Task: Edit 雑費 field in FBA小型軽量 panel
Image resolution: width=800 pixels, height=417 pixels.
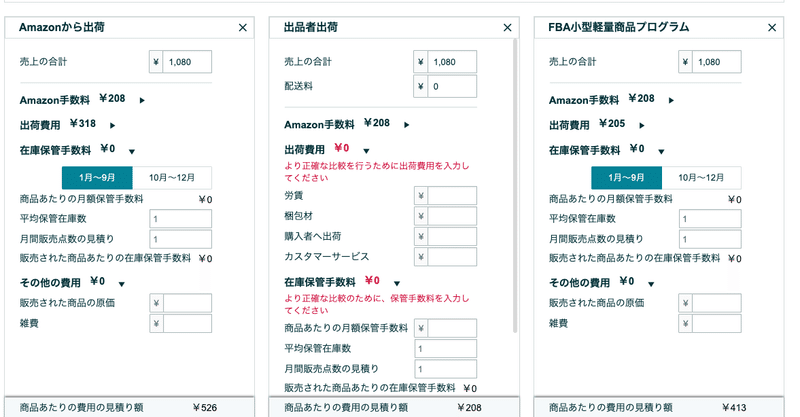Action: click(717, 324)
